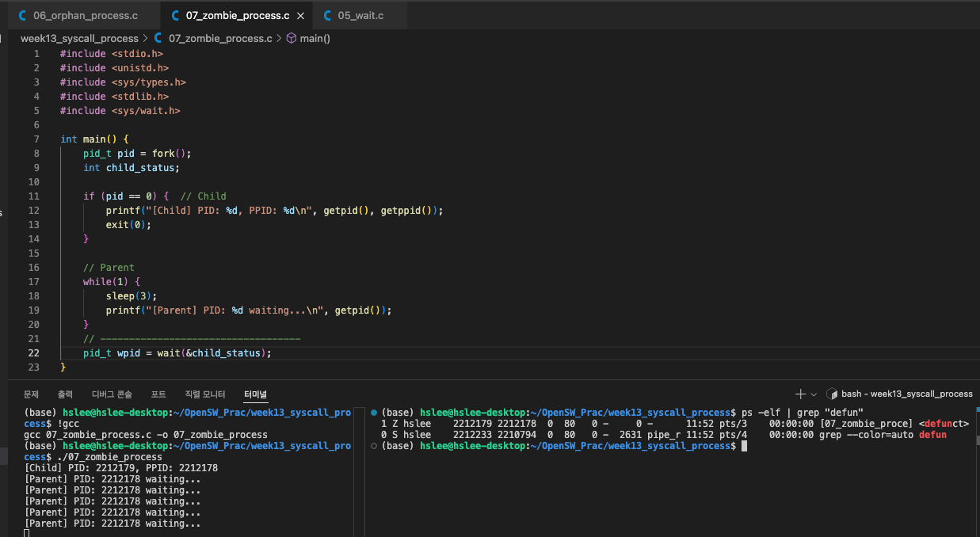The image size is (980, 537).
Task: Click the 'sleep(3);' code line
Action: coord(132,296)
